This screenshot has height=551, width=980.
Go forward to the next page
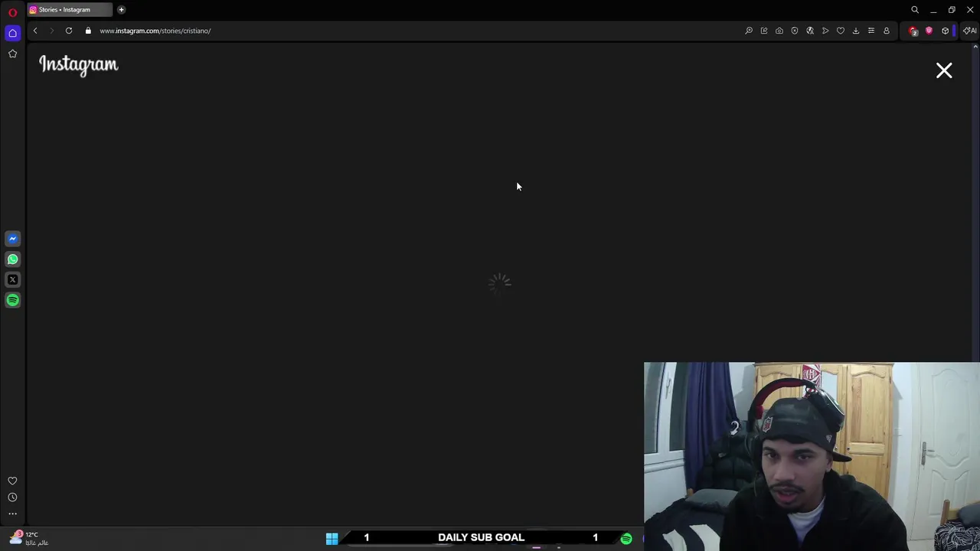[52, 31]
